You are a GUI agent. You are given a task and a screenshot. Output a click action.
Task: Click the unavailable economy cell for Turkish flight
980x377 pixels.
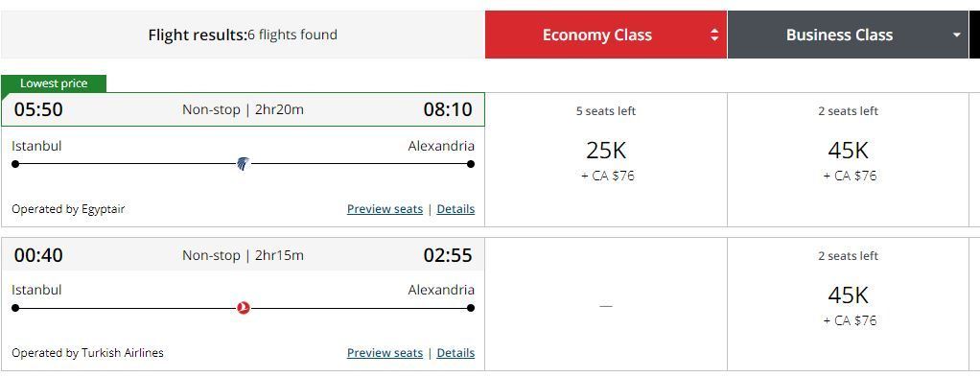pyautogui.click(x=606, y=304)
